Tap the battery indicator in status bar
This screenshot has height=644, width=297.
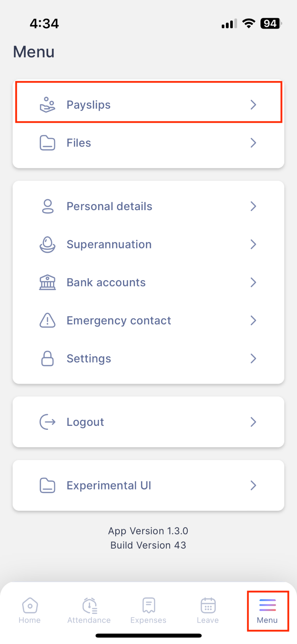tap(271, 23)
